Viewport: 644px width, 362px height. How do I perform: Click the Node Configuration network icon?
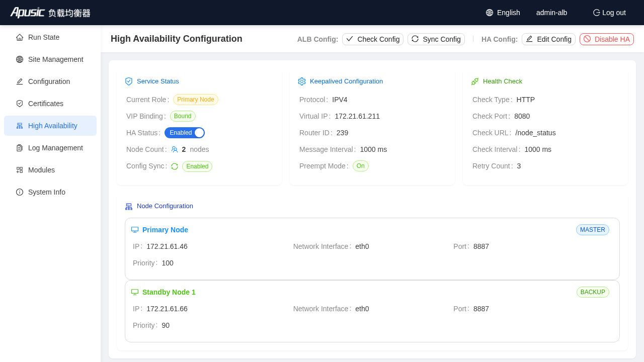point(129,206)
